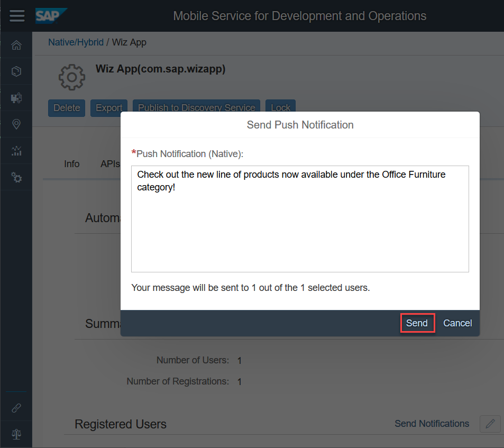
Task: Click the Wiz App gear icon
Action: [71, 77]
